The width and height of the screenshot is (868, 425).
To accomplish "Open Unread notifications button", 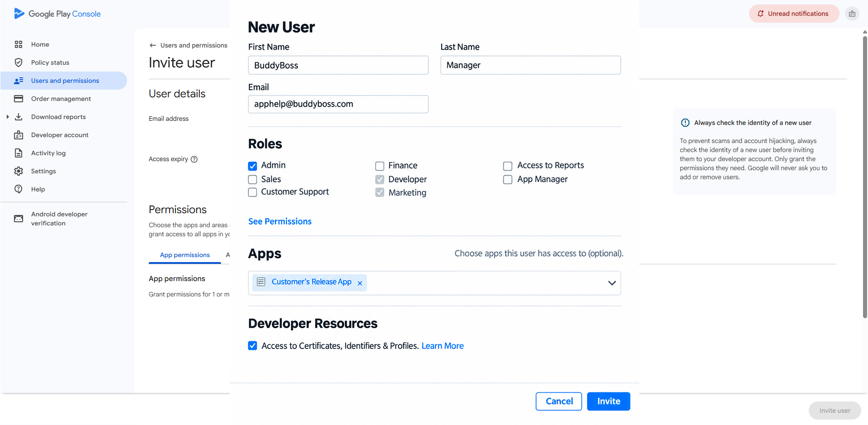I will point(794,14).
